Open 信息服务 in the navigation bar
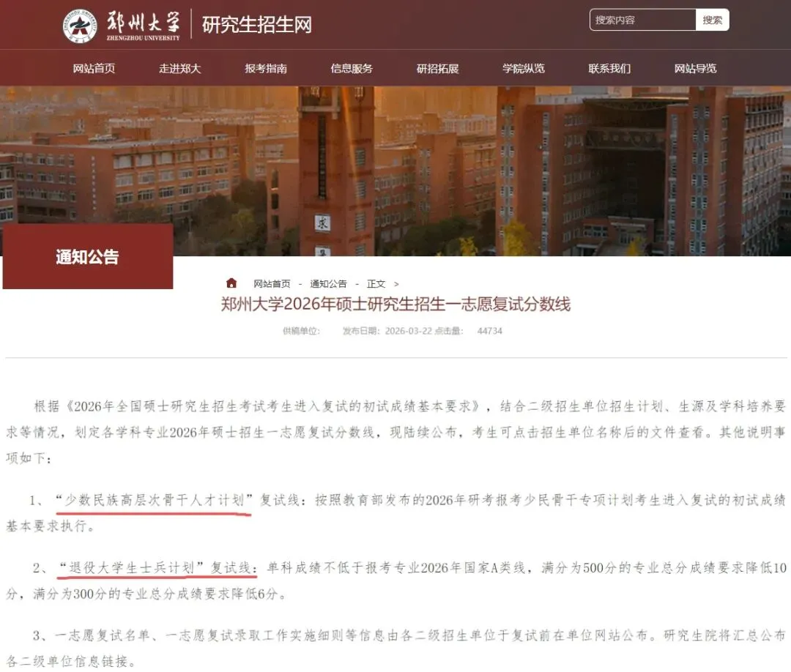 352,69
